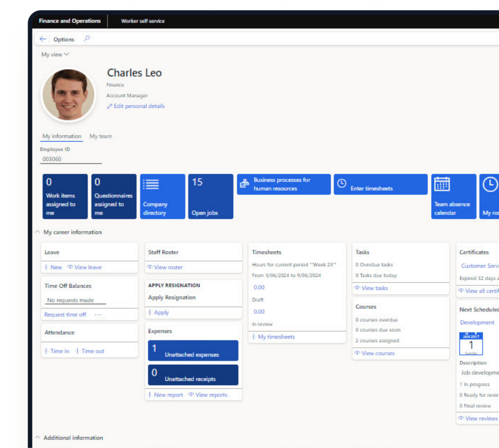Open the Company directory tile

(x=162, y=197)
